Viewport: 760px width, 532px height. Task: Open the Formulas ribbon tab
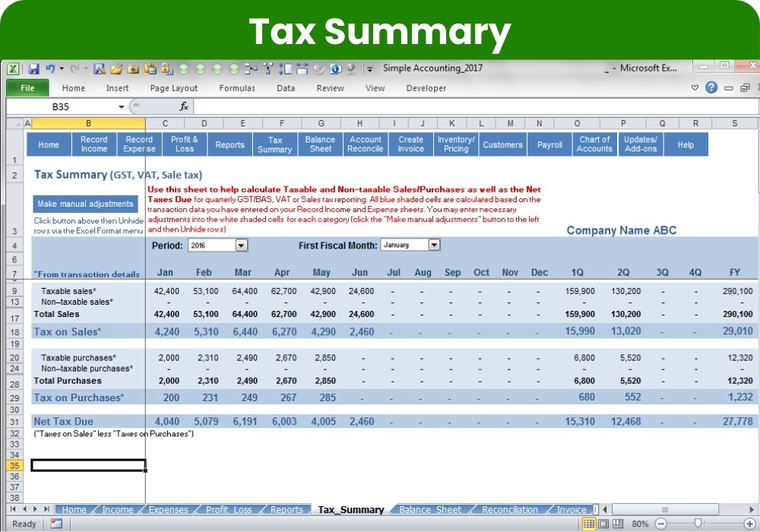pyautogui.click(x=237, y=88)
